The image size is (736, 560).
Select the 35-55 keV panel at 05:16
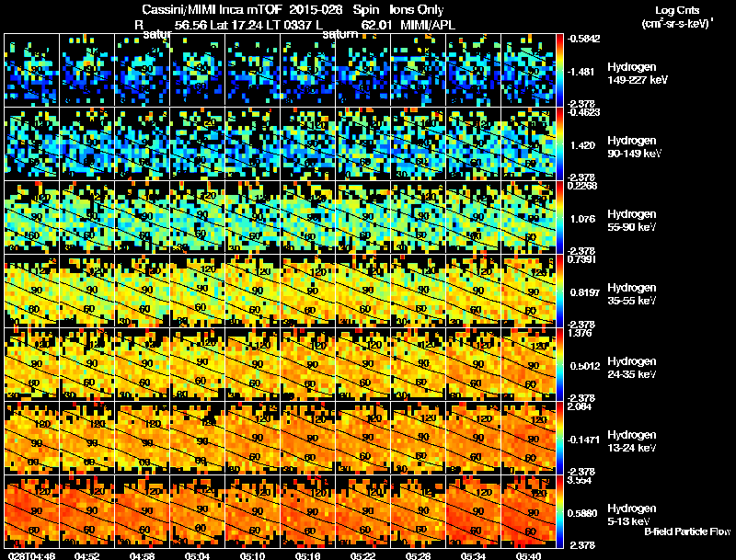point(307,291)
